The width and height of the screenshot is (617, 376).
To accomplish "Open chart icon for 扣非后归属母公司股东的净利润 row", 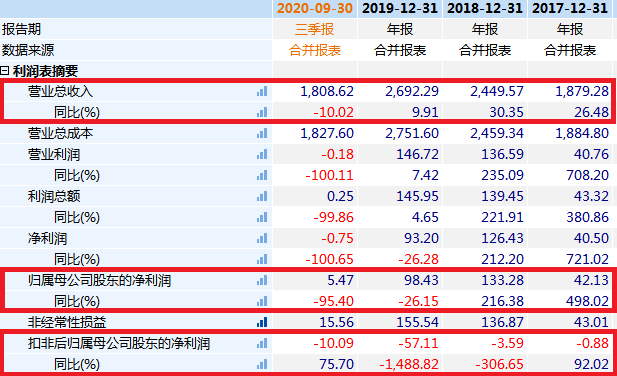I will (x=262, y=343).
